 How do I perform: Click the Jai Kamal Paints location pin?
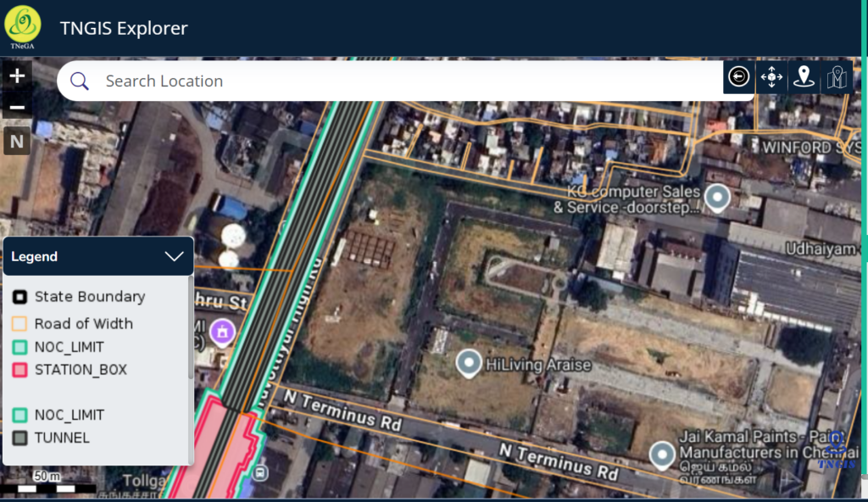pos(662,455)
